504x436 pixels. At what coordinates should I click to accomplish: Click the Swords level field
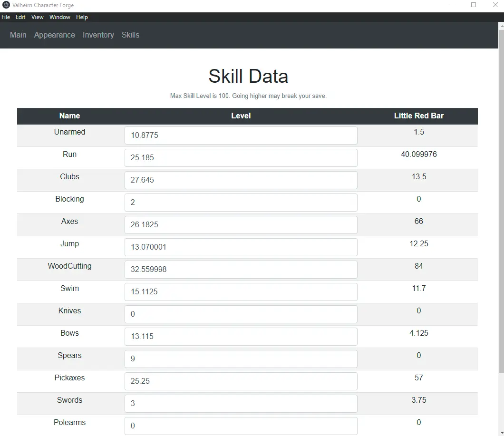pyautogui.click(x=241, y=404)
